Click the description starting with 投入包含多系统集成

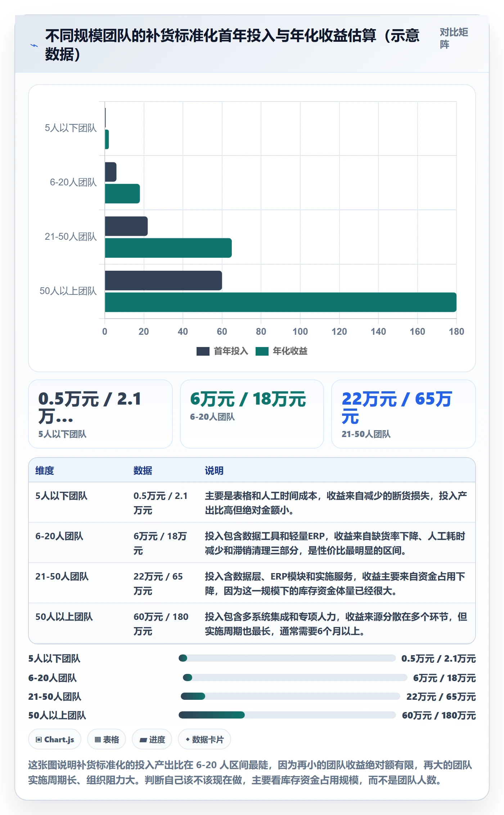336,624
